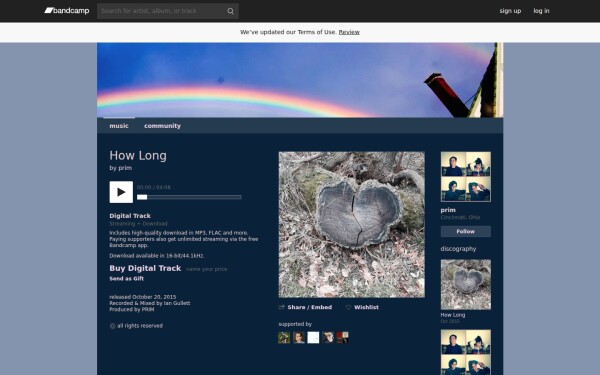Open the sign up link
The image size is (600, 375).
(x=510, y=11)
